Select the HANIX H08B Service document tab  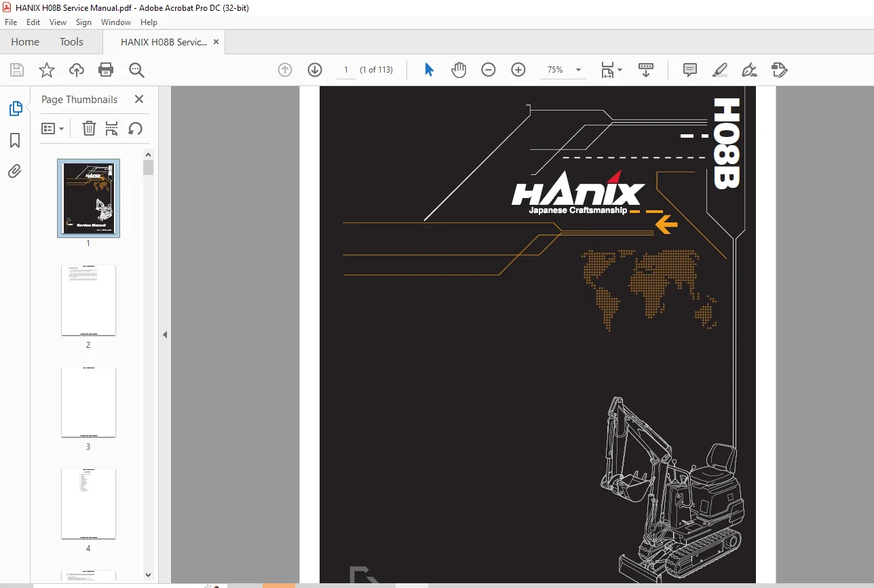164,42
